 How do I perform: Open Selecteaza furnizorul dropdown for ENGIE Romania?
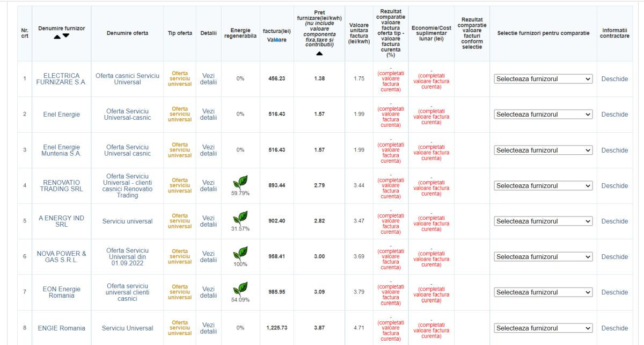pyautogui.click(x=543, y=328)
